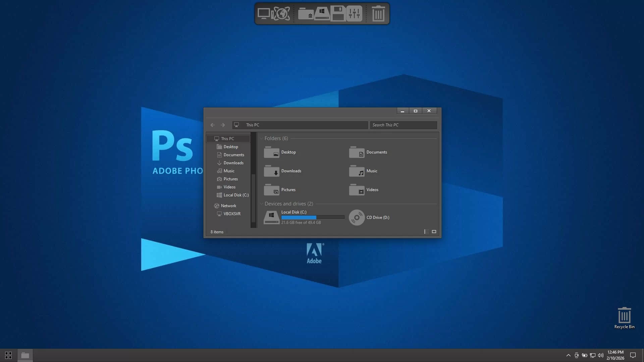This screenshot has height=362, width=644.
Task: Show hidden system tray icons chevron
Action: (568, 355)
